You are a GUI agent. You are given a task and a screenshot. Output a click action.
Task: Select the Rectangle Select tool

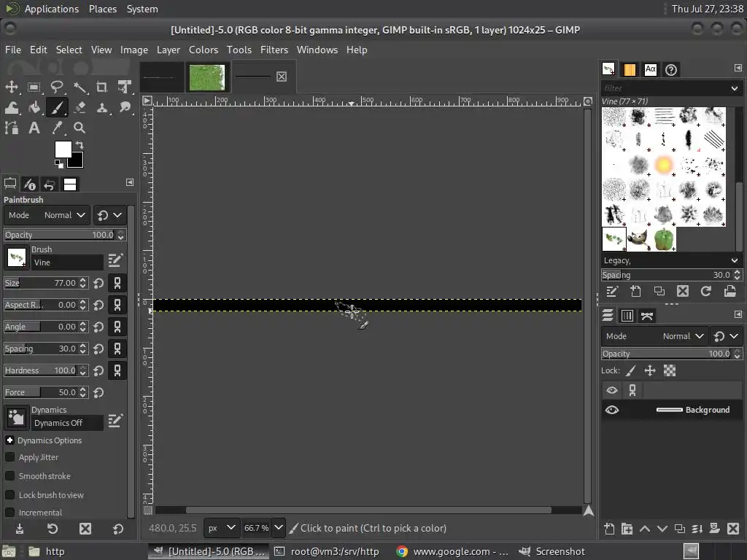click(x=34, y=87)
